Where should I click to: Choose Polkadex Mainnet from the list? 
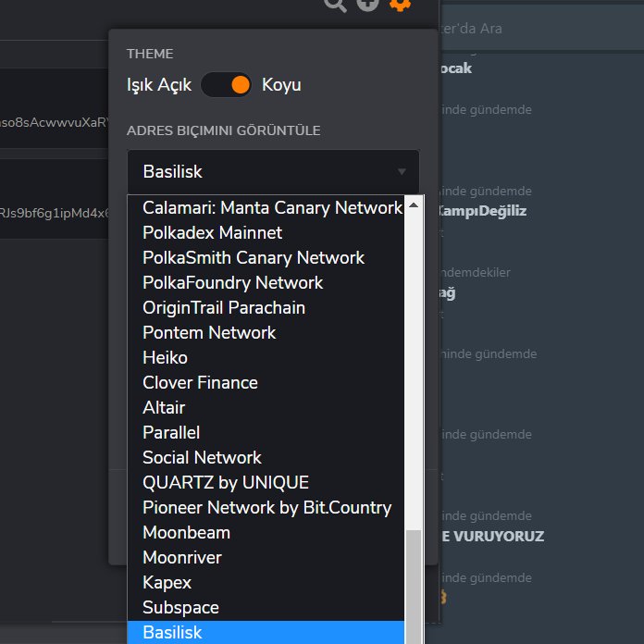click(x=266, y=233)
